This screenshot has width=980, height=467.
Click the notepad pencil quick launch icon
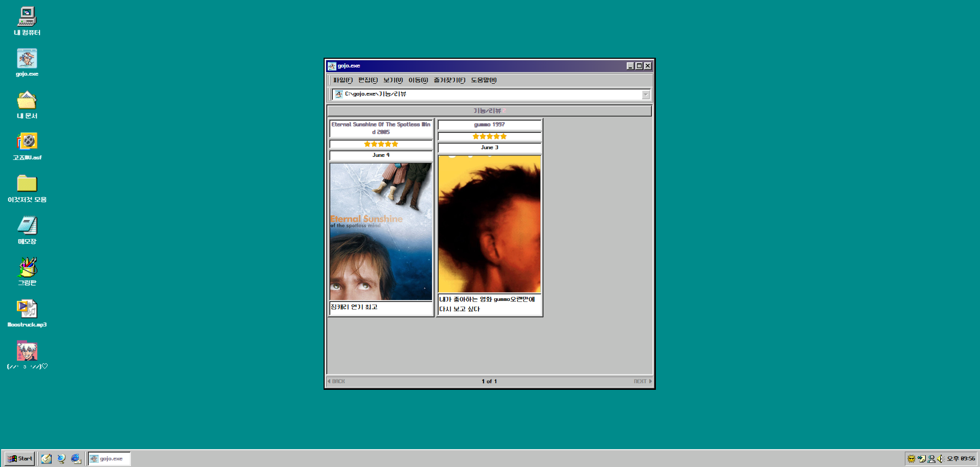click(47, 458)
